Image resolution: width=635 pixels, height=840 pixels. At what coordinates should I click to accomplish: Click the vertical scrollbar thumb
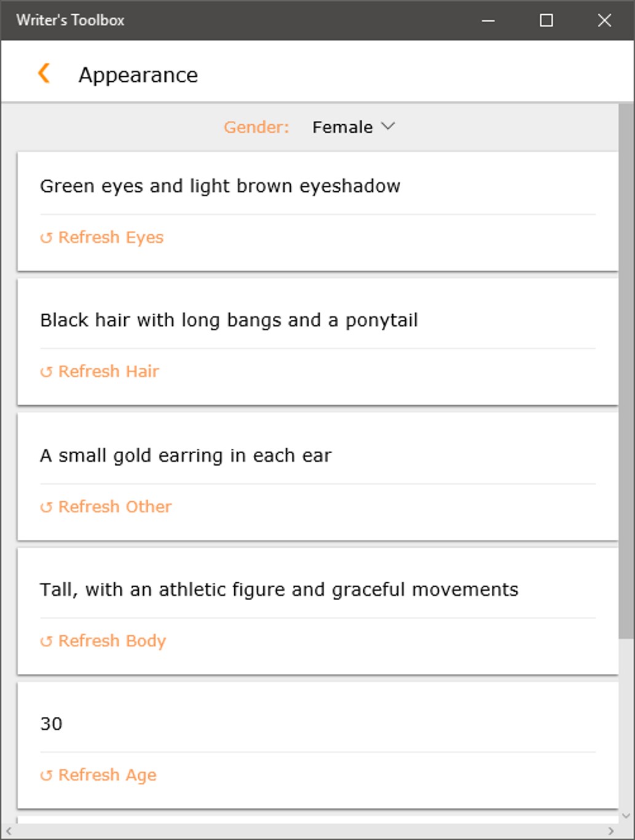(626, 369)
